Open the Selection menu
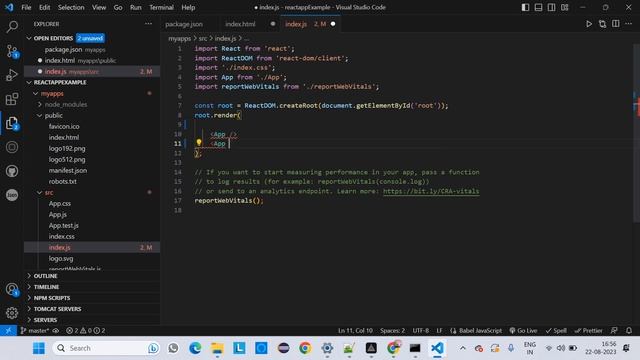 pos(71,7)
